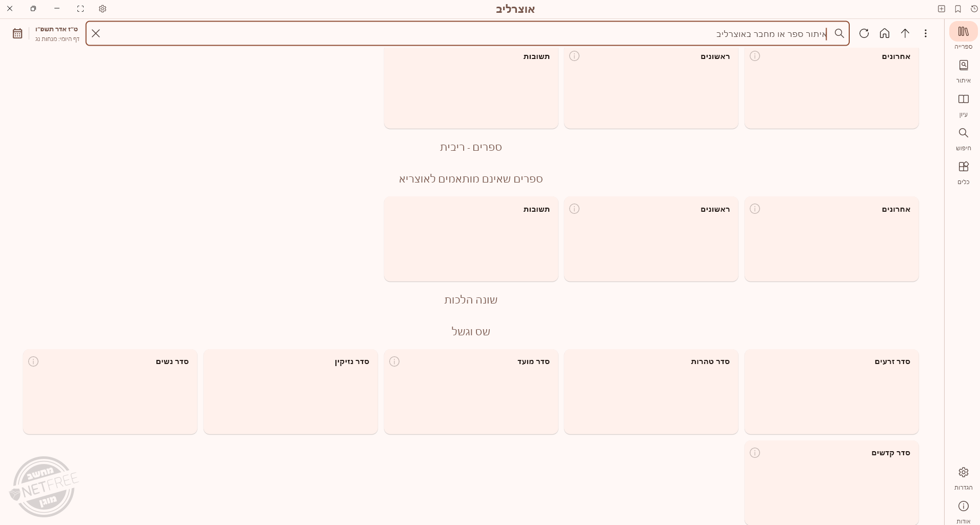The width and height of the screenshot is (980, 525).
Task: Open the סדר זרעים category card
Action: coord(831,392)
